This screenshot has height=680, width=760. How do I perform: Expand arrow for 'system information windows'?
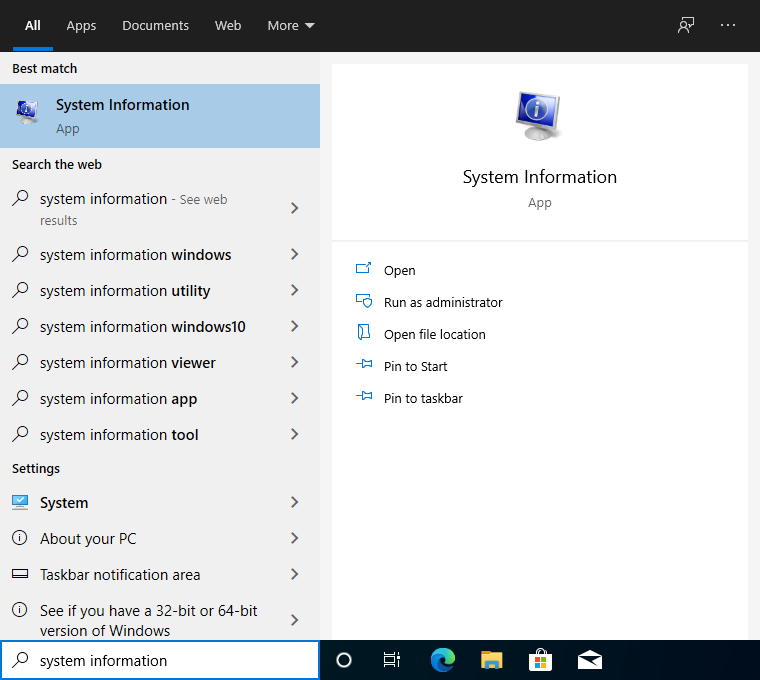point(294,254)
